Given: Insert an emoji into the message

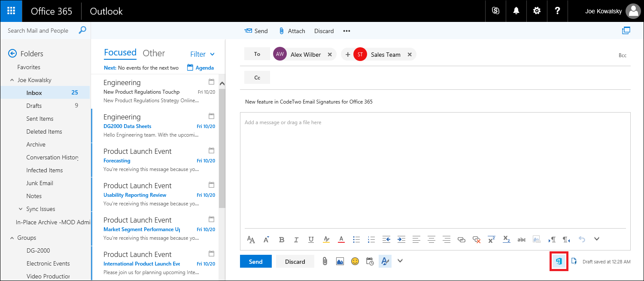Looking at the screenshot, I should point(355,261).
